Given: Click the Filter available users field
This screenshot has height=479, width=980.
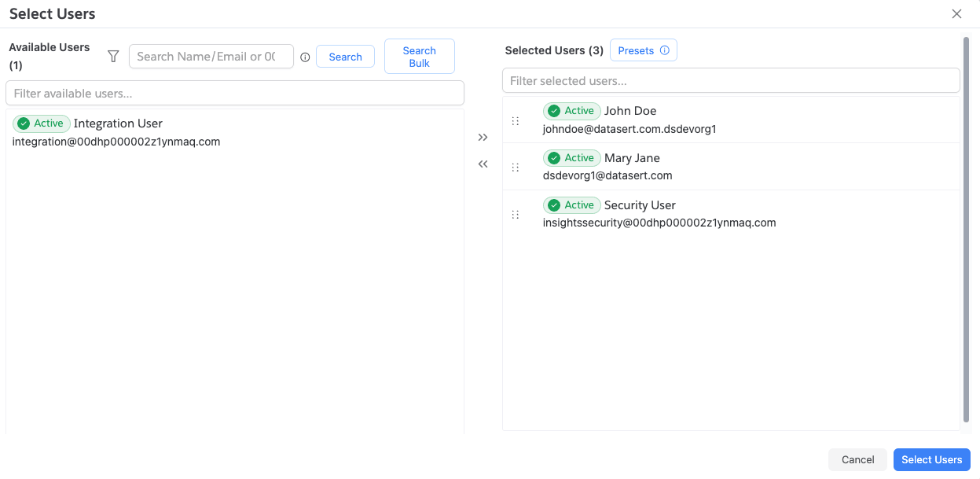Looking at the screenshot, I should tap(234, 94).
